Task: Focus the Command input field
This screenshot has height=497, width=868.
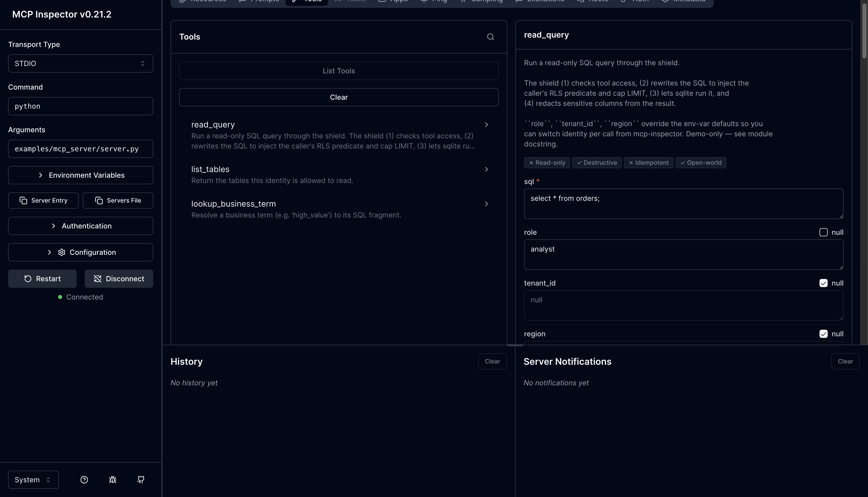Action: [x=80, y=106]
